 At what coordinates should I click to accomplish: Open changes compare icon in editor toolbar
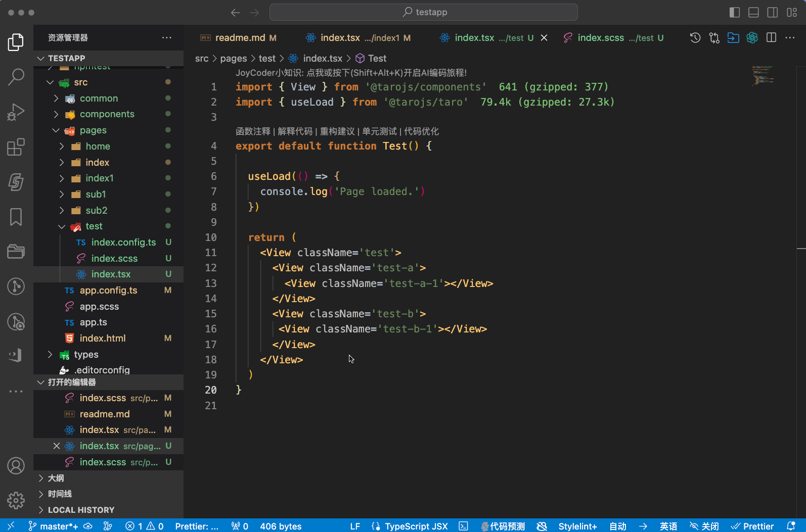714,38
